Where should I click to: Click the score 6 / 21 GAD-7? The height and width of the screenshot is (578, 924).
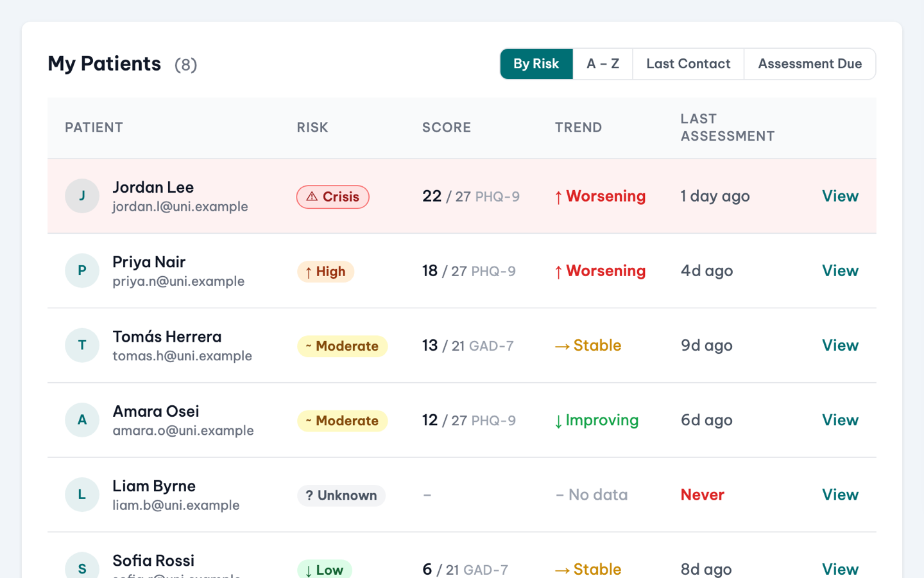pos(465,569)
